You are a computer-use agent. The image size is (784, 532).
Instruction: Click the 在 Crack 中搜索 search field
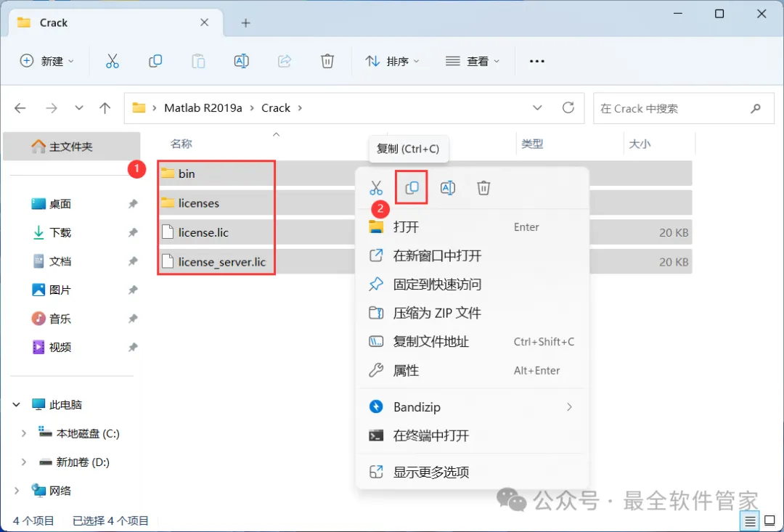(684, 108)
